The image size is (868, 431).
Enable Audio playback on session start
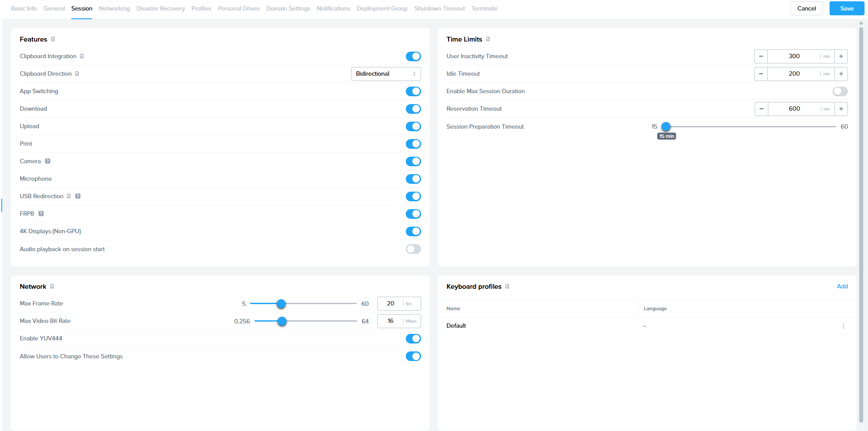[x=413, y=249]
